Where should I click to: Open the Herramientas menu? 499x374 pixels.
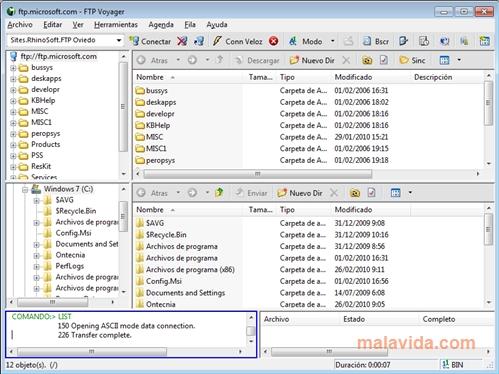(116, 25)
